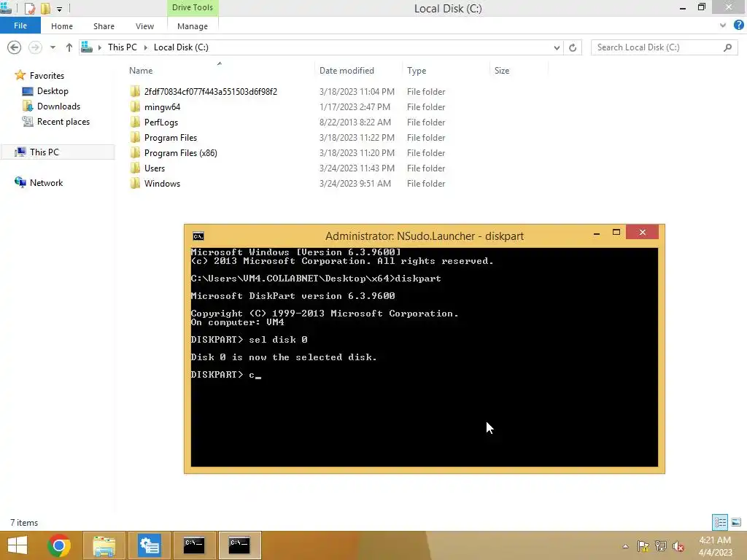Viewport: 747px width, 560px height.
Task: Open Desktop in the navigation pane
Action: (x=53, y=91)
